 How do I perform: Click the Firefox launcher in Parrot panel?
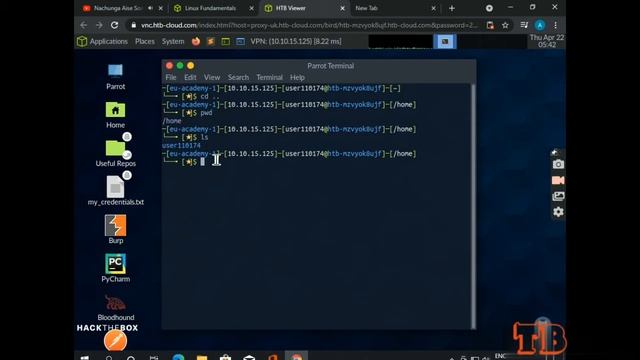pos(196,41)
